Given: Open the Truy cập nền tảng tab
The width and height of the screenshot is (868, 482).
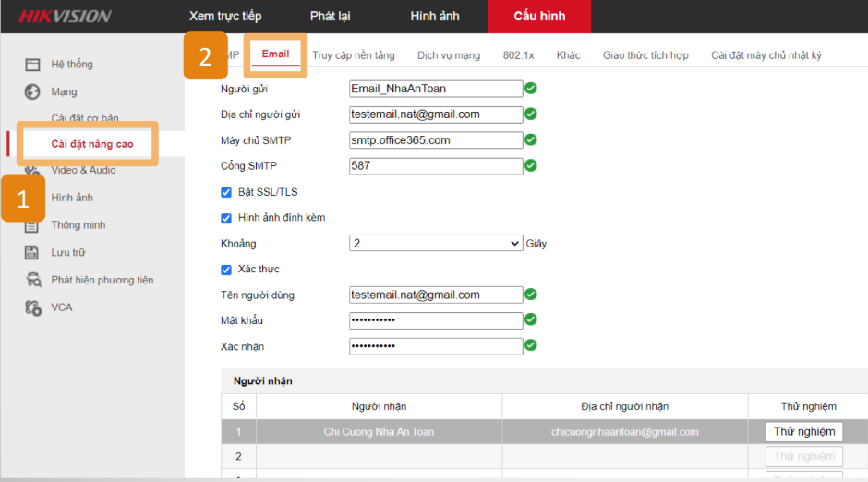Looking at the screenshot, I should coord(353,55).
